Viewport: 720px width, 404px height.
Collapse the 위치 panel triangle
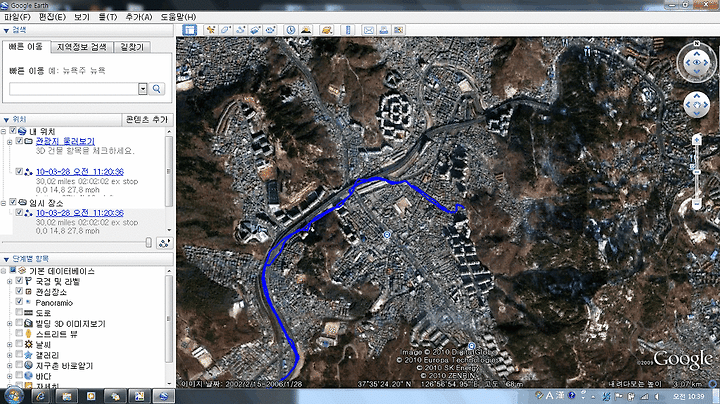point(6,119)
